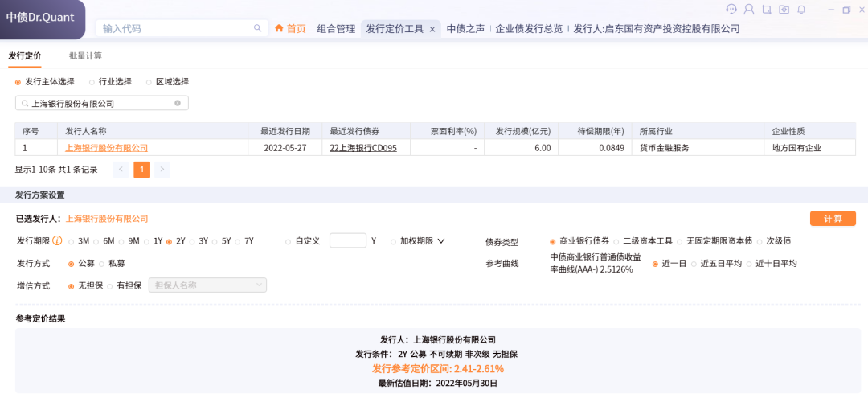This screenshot has height=398, width=868.
Task: Switch to the 批量计算 tab
Action: pos(85,56)
